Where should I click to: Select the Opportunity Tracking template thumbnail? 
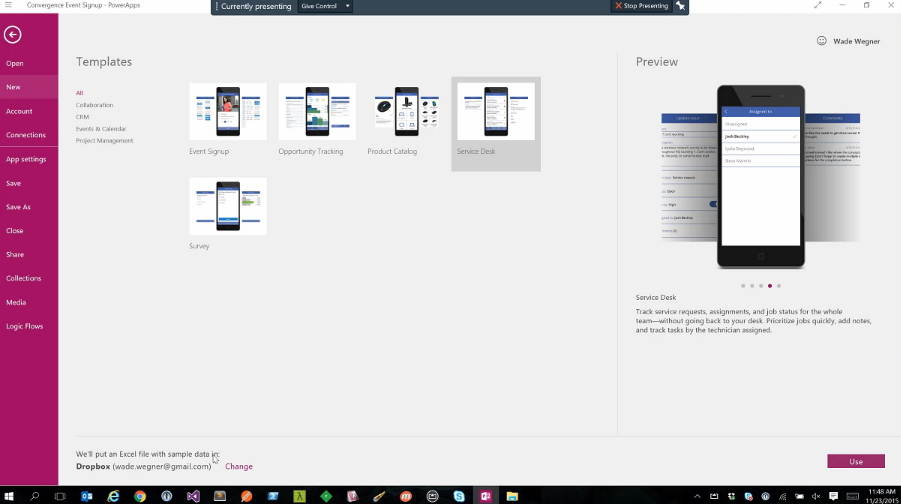(317, 111)
